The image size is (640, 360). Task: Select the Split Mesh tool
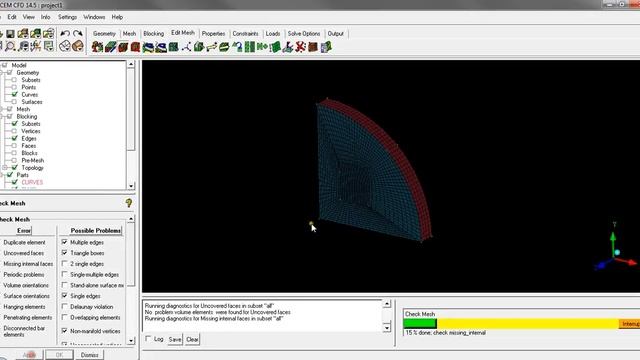199,47
